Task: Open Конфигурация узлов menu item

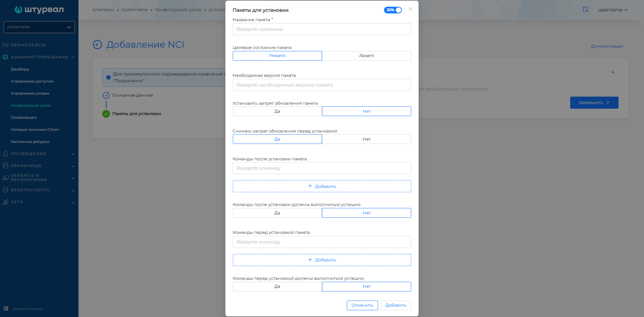Action: pos(31,105)
